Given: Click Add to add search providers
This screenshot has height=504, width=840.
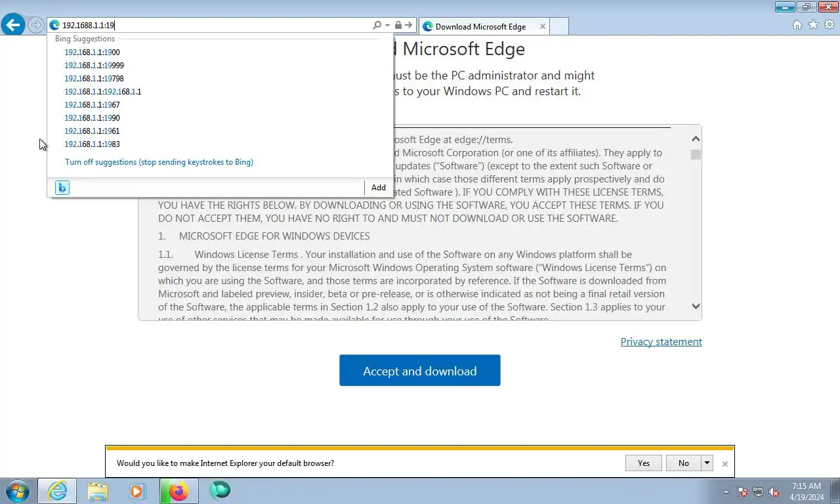Looking at the screenshot, I should [379, 188].
